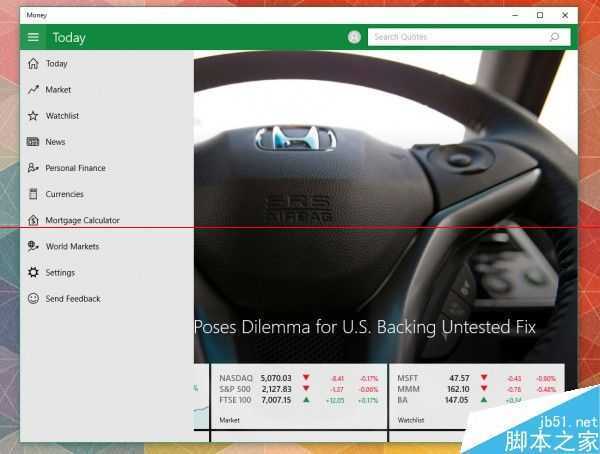This screenshot has height=454, width=600.
Task: Click the MSFT price 47.57
Action: (x=459, y=378)
